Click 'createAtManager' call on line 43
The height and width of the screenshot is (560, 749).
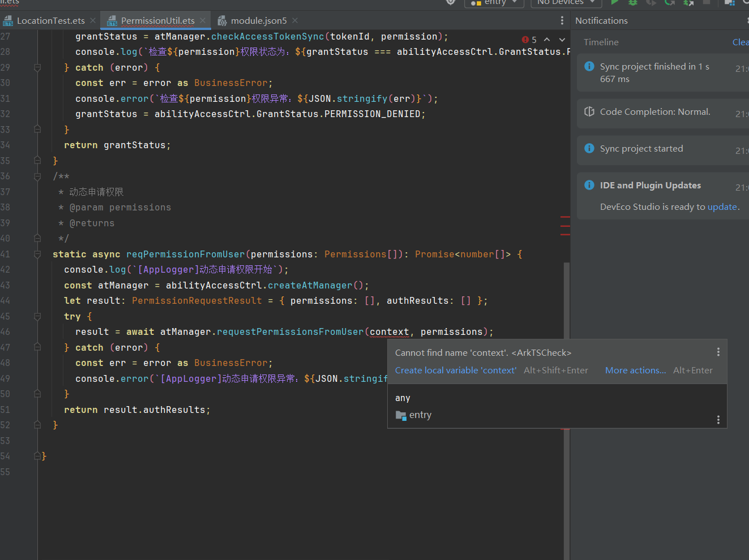click(310, 286)
